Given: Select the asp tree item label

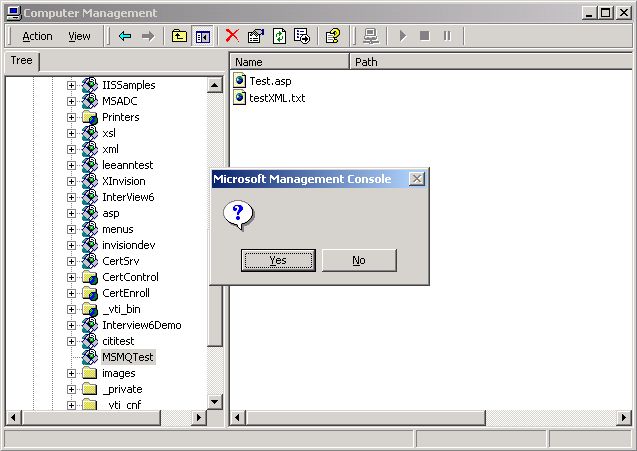Looking at the screenshot, I should click(x=110, y=213).
